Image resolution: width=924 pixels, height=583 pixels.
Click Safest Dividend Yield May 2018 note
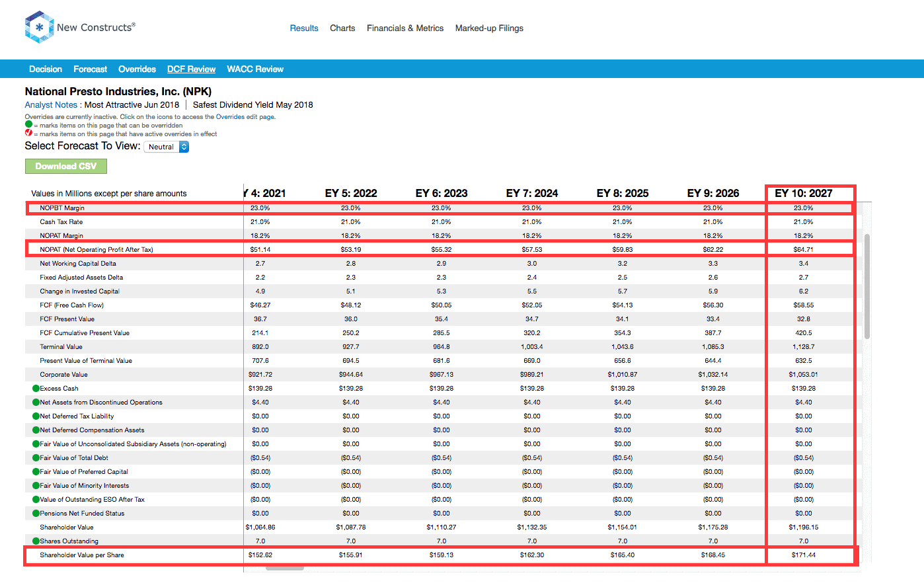click(x=253, y=104)
